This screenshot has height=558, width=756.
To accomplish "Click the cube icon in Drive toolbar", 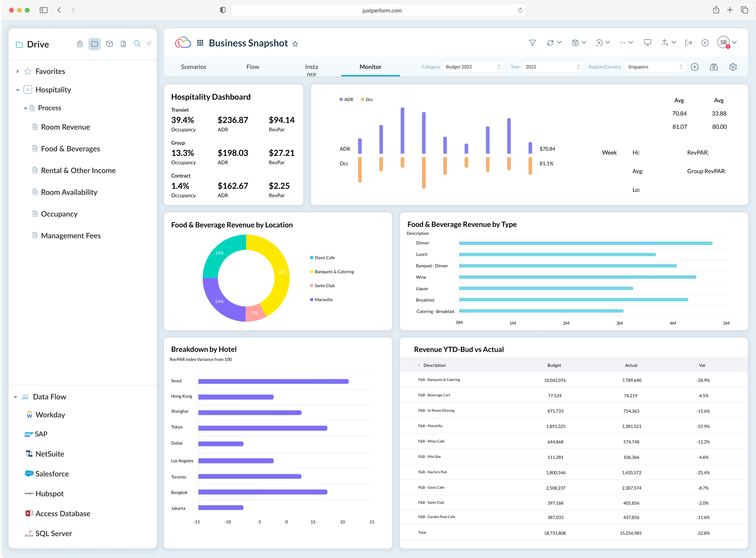I will [x=109, y=44].
